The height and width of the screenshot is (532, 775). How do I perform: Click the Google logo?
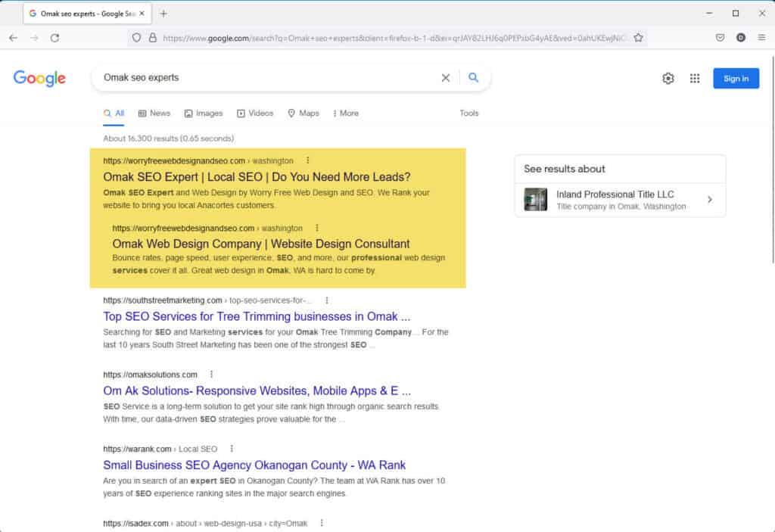39,78
